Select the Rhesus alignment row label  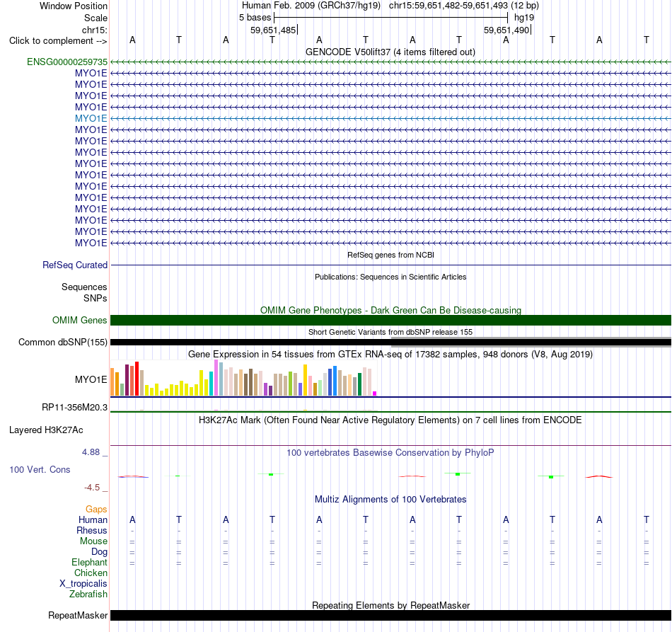pyautogui.click(x=92, y=530)
